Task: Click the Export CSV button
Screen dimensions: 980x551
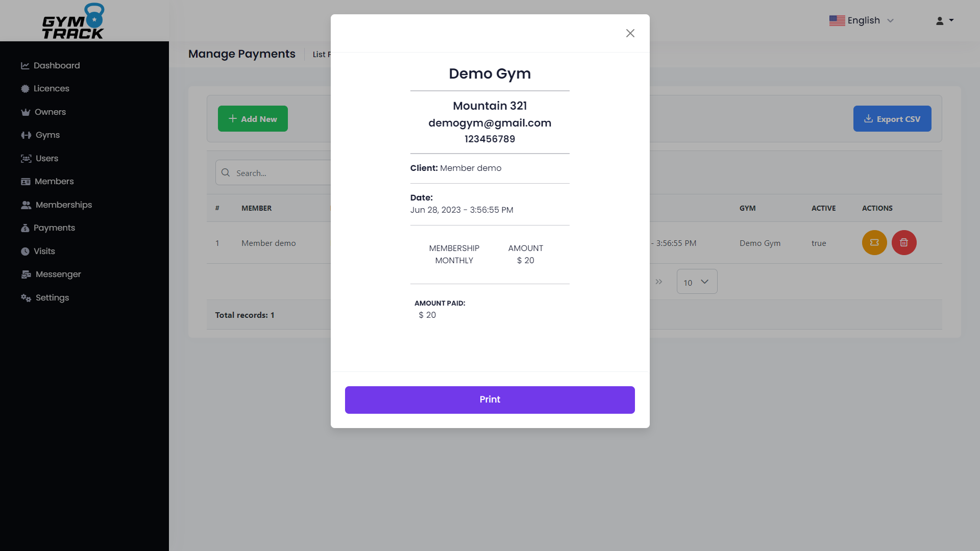Action: (892, 118)
